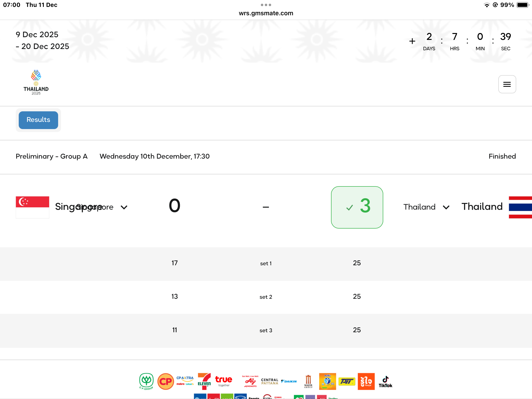Click the 7-Eleven sponsor logo

pyautogui.click(x=204, y=381)
